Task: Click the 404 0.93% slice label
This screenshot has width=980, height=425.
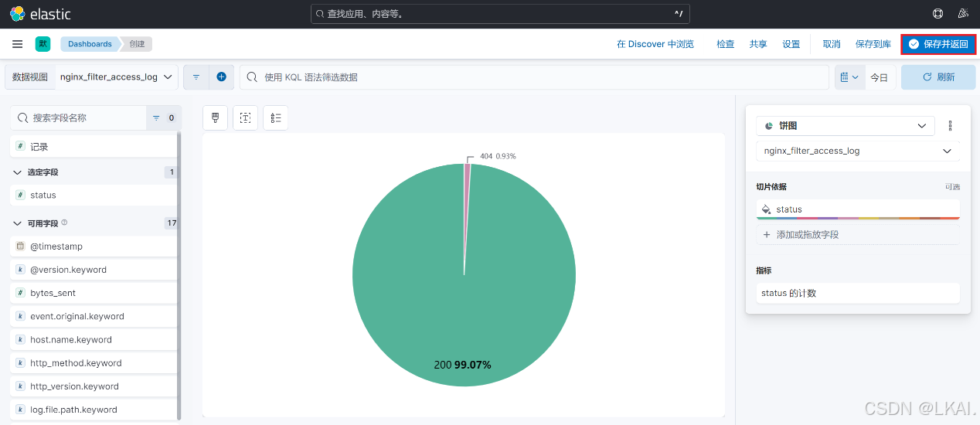Action: [x=498, y=156]
